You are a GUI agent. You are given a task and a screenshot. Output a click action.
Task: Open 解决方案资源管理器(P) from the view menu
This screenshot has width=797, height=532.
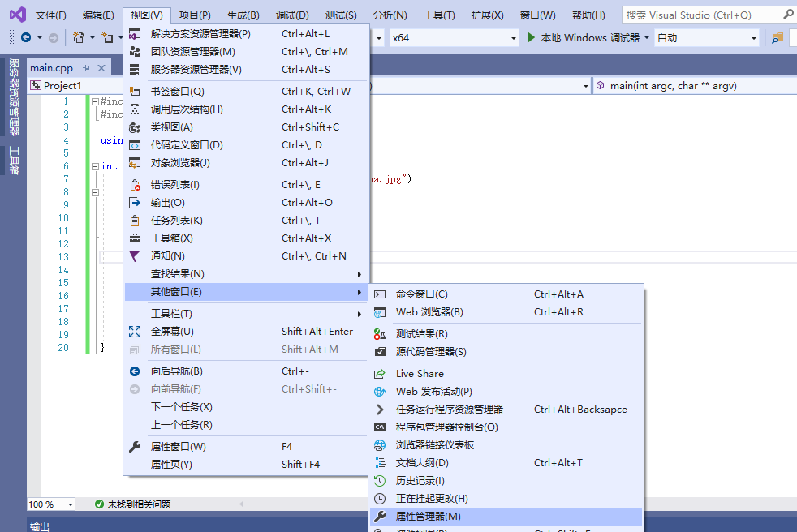click(x=246, y=34)
